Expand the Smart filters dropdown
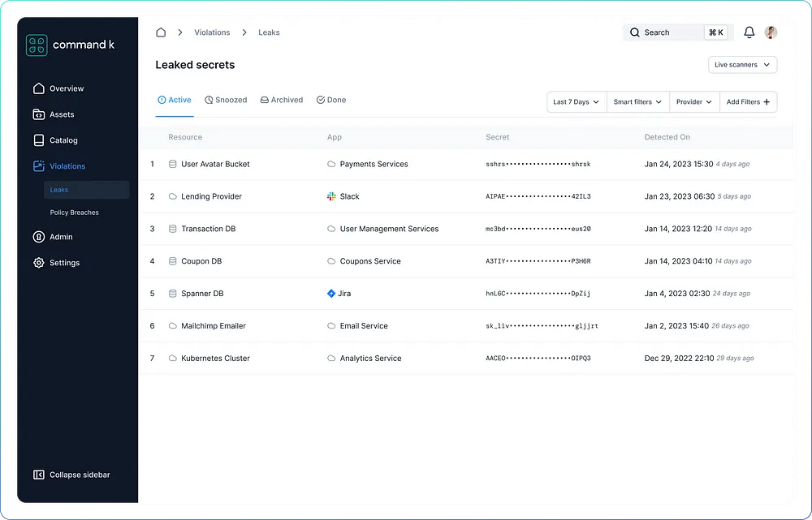Viewport: 812px width, 520px height. (637, 102)
